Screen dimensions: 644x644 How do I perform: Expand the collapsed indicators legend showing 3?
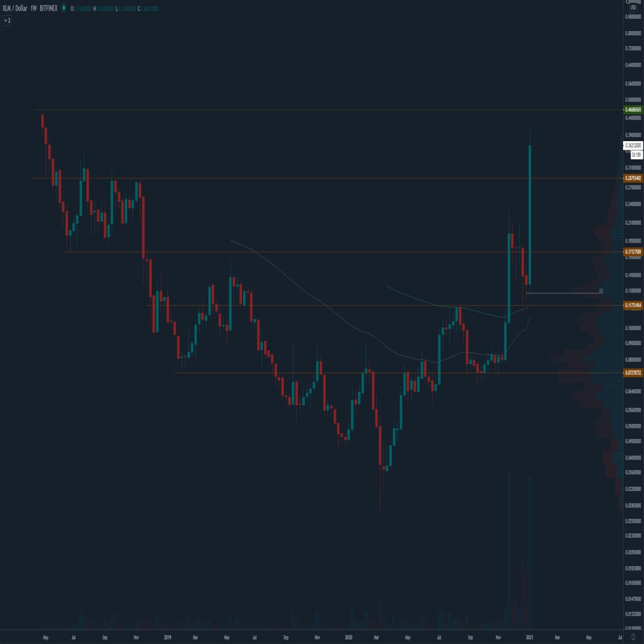pyautogui.click(x=7, y=20)
